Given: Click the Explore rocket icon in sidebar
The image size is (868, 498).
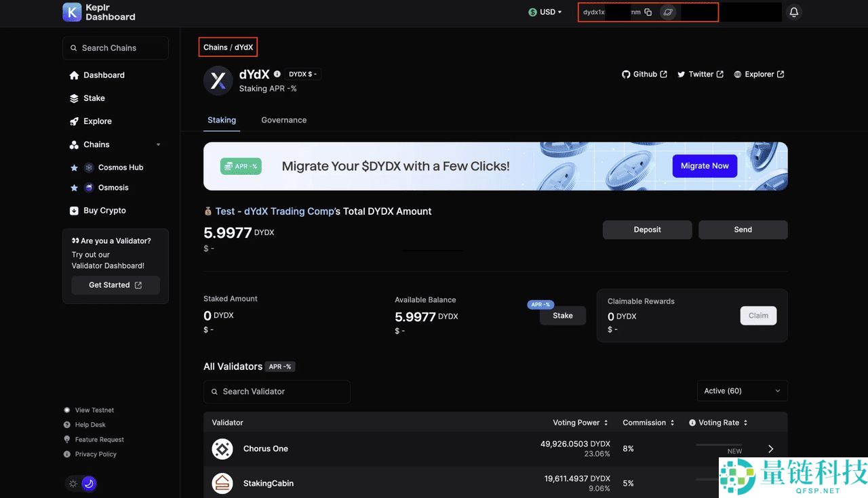Looking at the screenshot, I should point(74,121).
